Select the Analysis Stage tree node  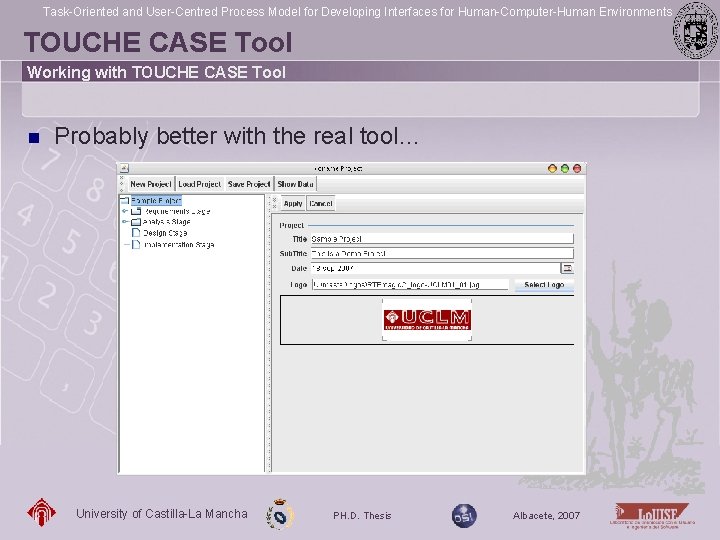pos(167,222)
